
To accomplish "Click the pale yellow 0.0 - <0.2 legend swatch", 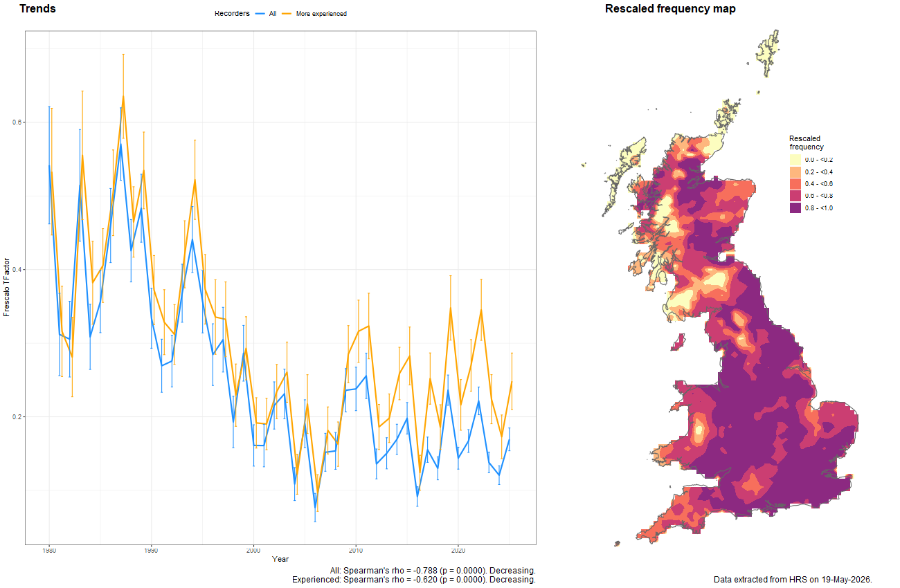I will point(795,160).
